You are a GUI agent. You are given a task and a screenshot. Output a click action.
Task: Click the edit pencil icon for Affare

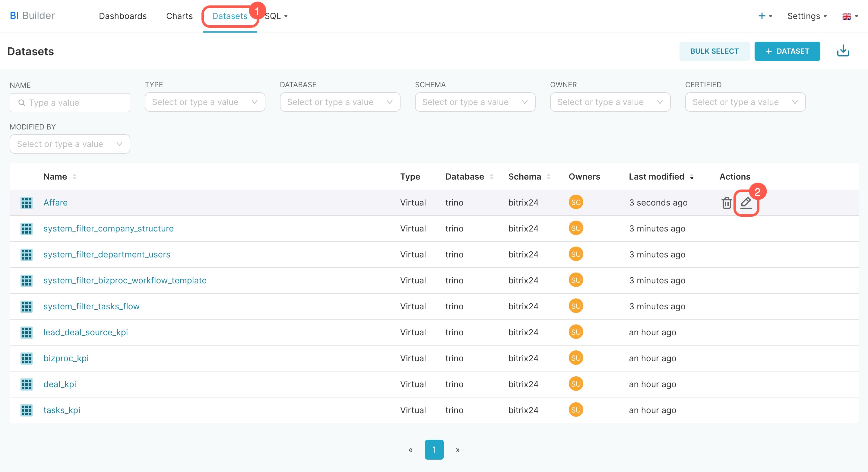coord(746,203)
